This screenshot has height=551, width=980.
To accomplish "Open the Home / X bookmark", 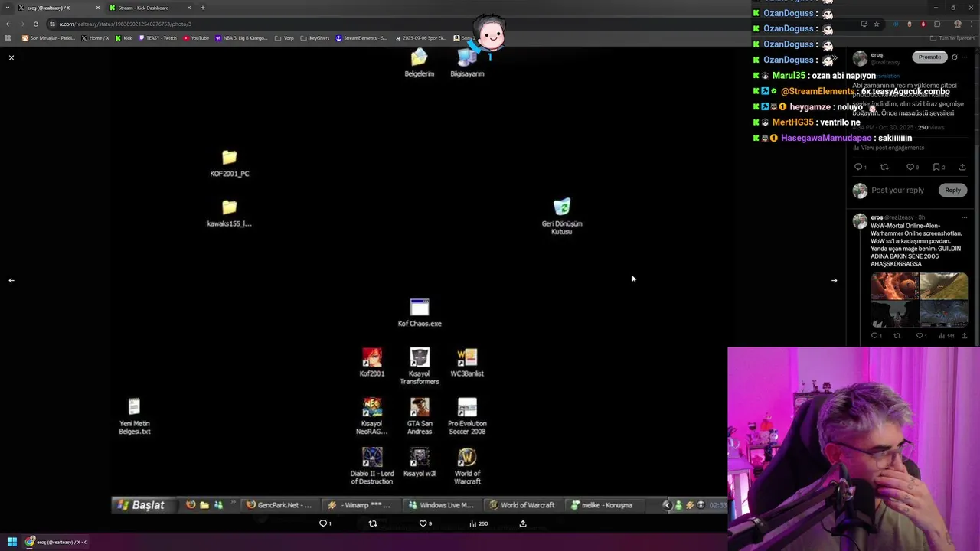I will tap(95, 37).
